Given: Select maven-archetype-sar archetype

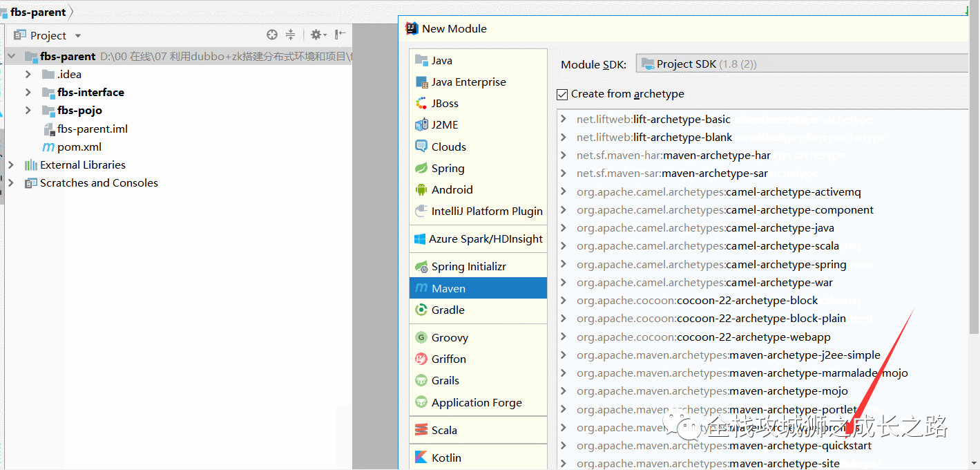Looking at the screenshot, I should 672,173.
